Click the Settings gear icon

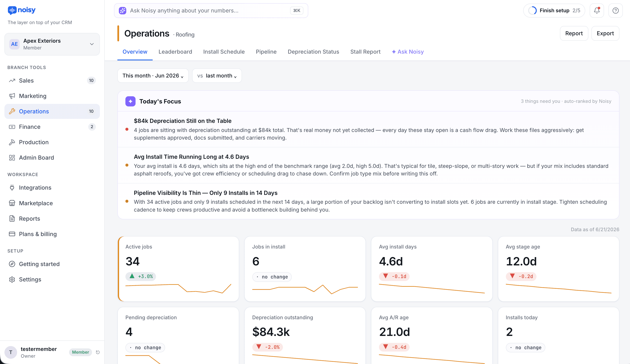[12, 280]
